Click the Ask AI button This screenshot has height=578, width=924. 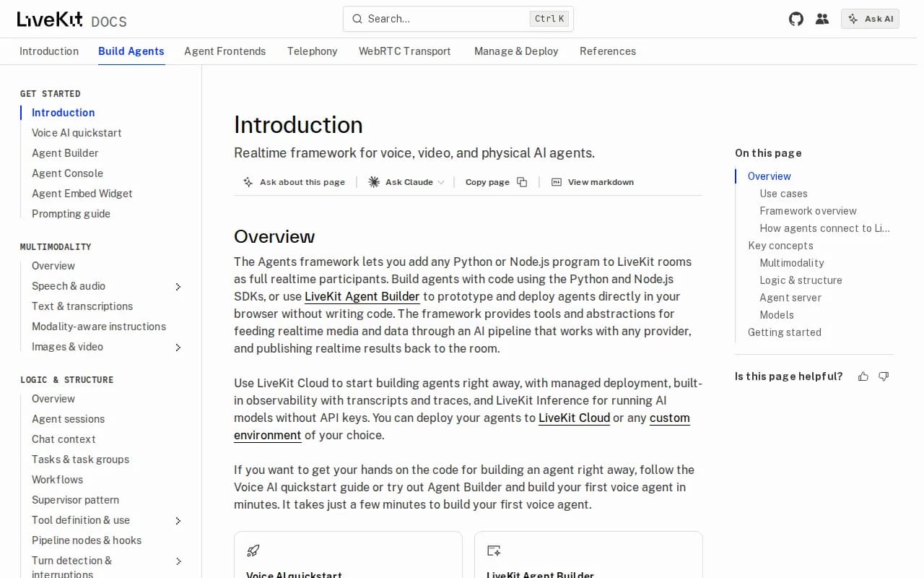click(870, 19)
